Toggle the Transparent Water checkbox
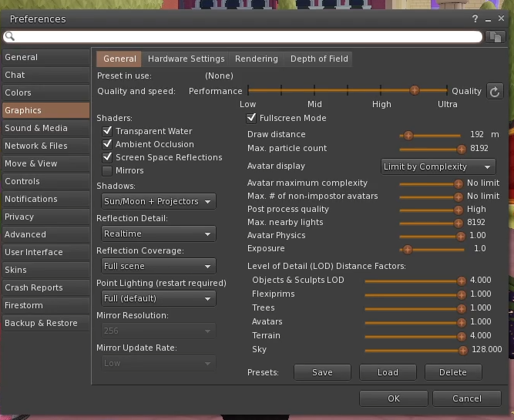 coord(107,131)
